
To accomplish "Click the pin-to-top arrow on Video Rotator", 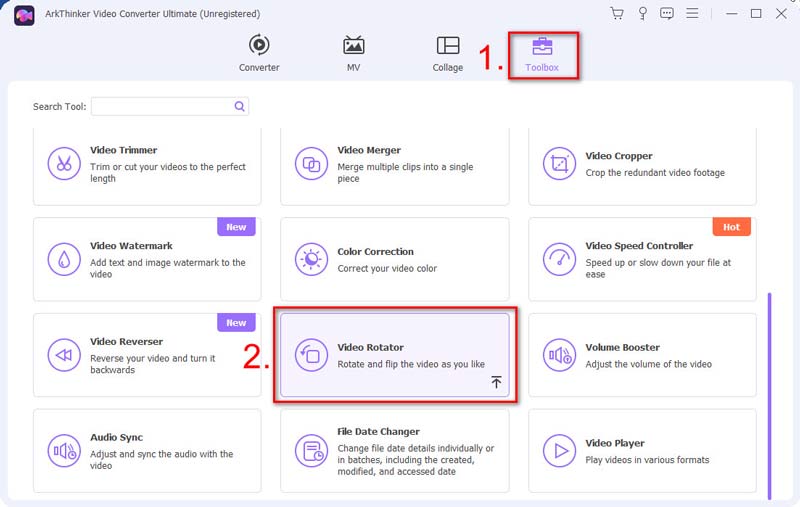I will click(x=496, y=382).
